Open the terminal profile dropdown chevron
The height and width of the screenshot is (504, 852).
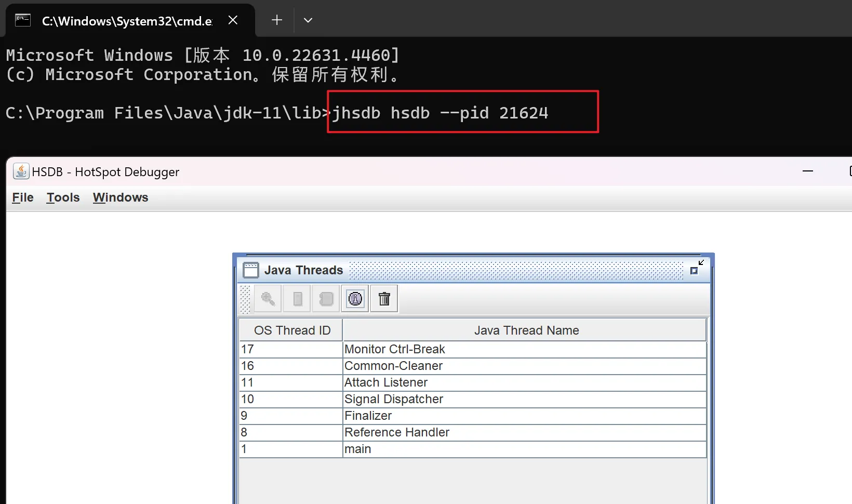point(308,20)
